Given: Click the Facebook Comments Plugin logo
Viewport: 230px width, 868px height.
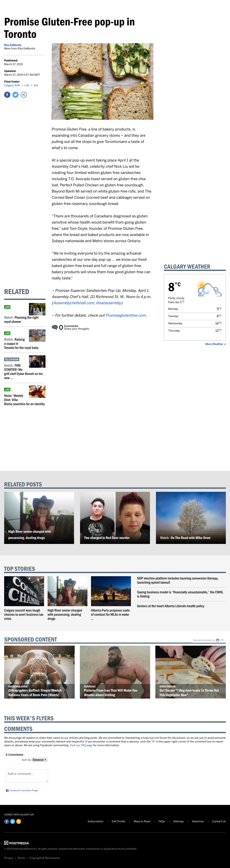Looking at the screenshot, I should (x=7, y=790).
